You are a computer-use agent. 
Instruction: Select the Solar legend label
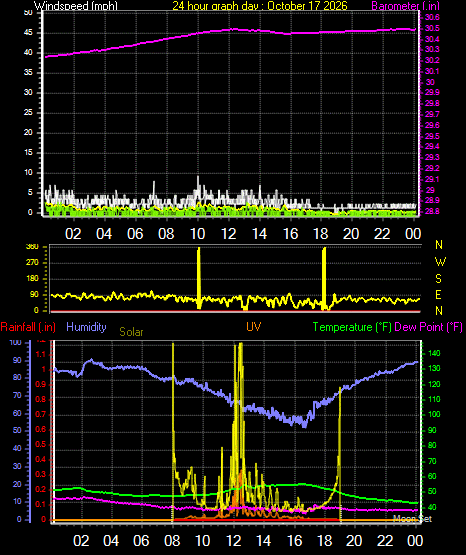131,332
